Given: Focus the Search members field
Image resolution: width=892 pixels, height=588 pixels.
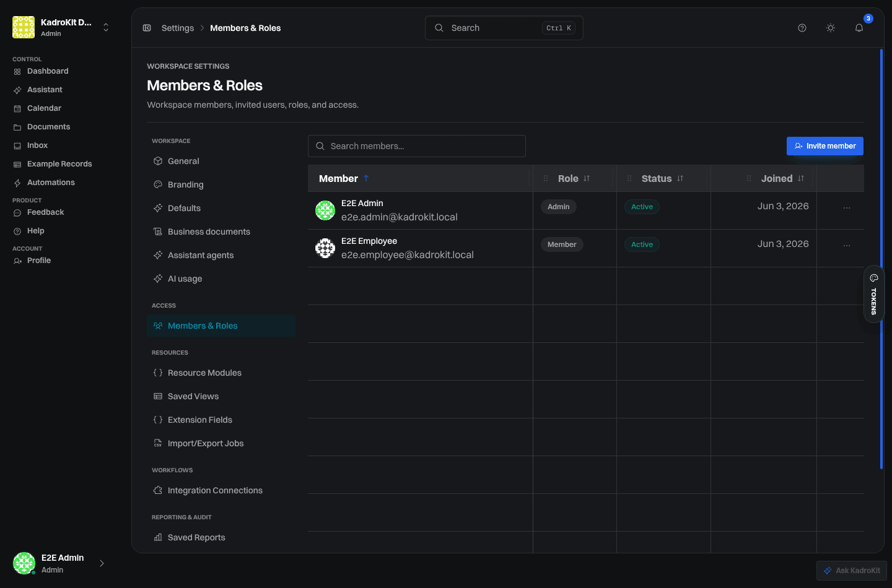Looking at the screenshot, I should (x=417, y=146).
